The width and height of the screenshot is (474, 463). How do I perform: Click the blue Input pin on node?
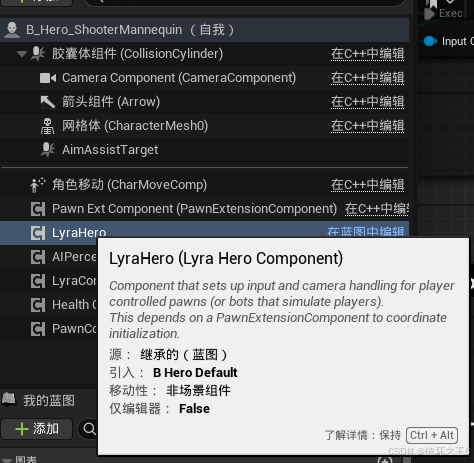click(x=430, y=41)
